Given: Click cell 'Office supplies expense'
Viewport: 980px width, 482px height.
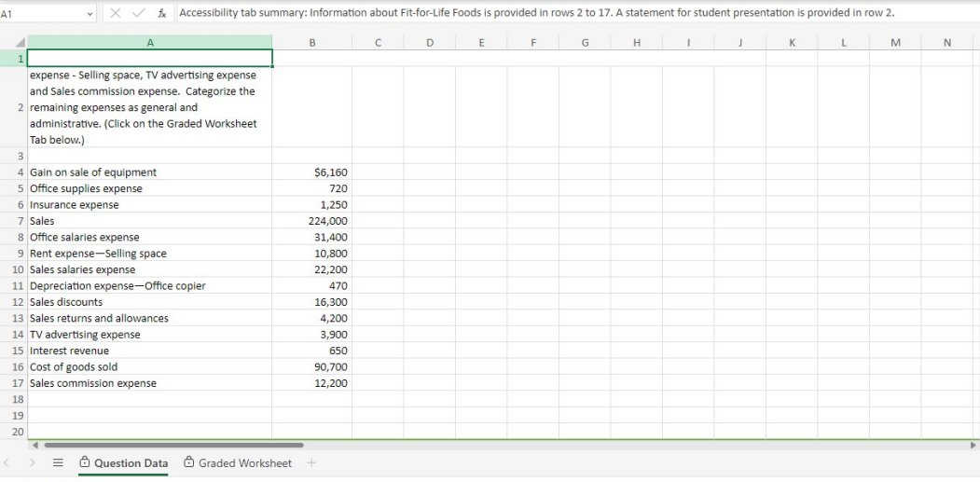Looking at the screenshot, I should pos(150,188).
